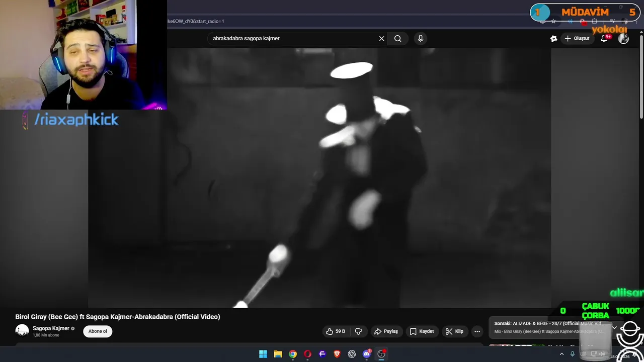
Task: Click the sparkle icon left of Oluştur
Action: [x=553, y=38]
